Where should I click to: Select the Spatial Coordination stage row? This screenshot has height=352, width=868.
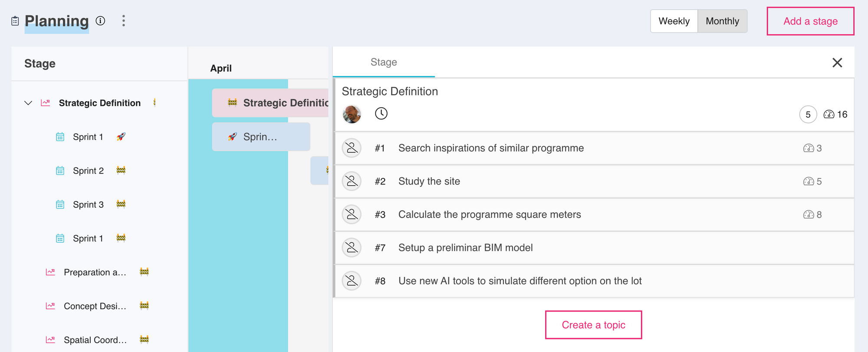click(95, 340)
